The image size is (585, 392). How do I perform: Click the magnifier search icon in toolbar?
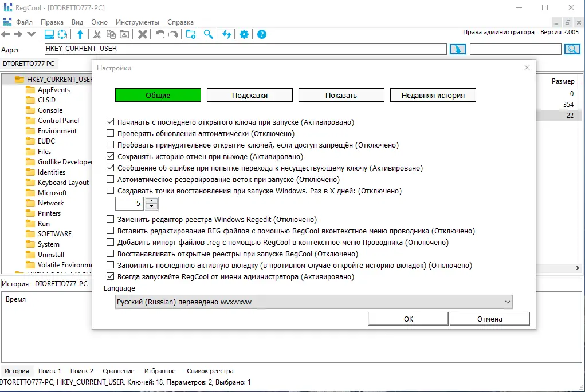pyautogui.click(x=209, y=35)
